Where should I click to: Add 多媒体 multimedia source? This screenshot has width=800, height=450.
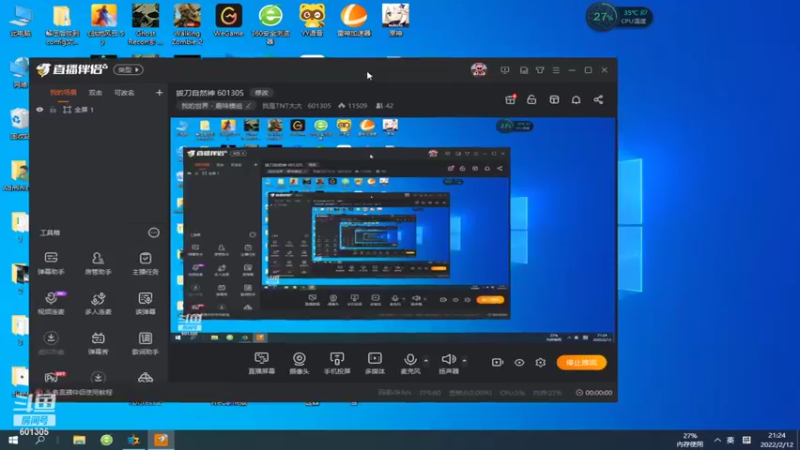[375, 363]
